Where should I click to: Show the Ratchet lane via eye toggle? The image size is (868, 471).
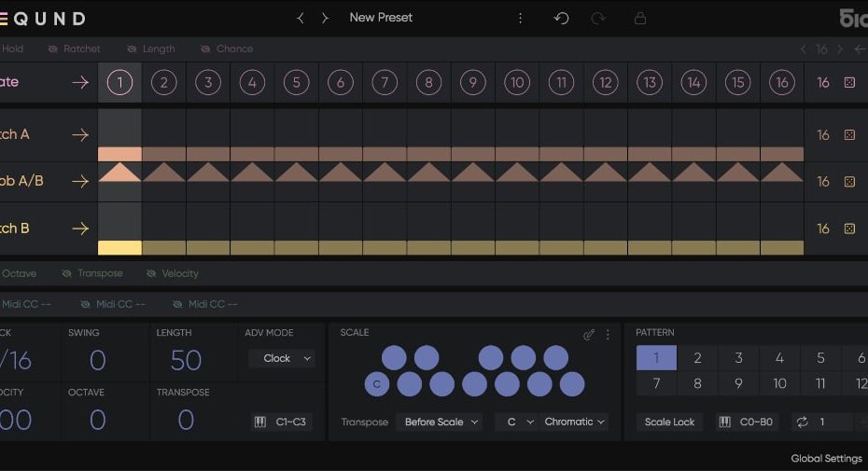[50, 48]
